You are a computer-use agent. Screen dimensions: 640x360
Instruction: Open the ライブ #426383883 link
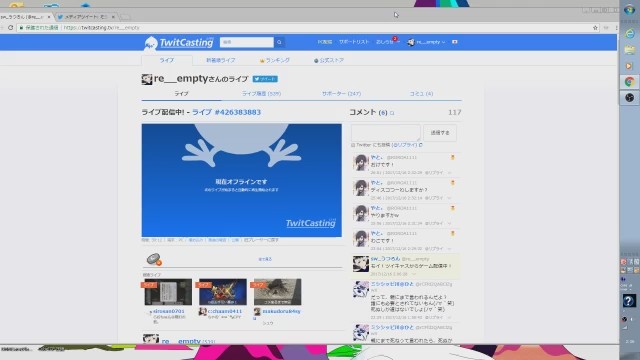tap(226, 112)
